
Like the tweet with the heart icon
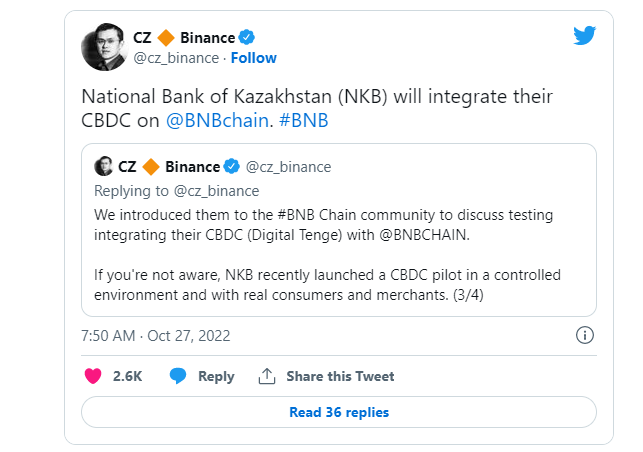click(x=93, y=376)
